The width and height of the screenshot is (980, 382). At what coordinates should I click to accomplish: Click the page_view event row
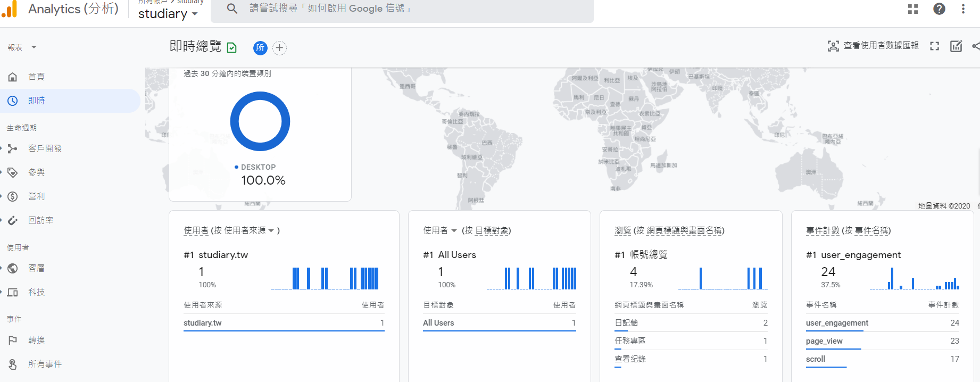coord(883,341)
